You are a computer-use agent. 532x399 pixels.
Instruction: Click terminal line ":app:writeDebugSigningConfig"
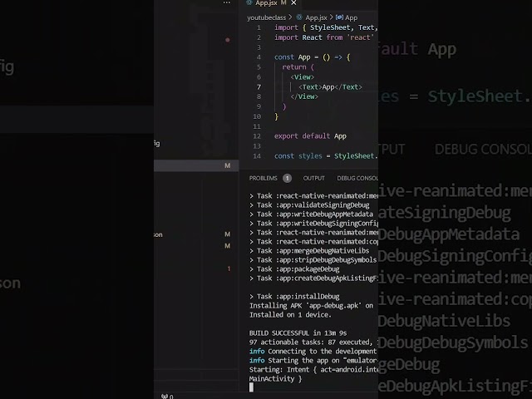(x=314, y=224)
